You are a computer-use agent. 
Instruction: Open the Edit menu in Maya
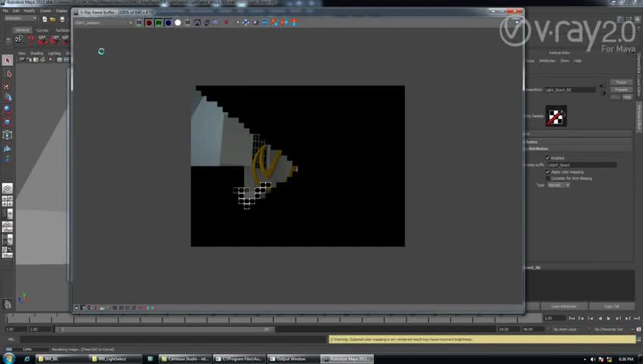[16, 11]
